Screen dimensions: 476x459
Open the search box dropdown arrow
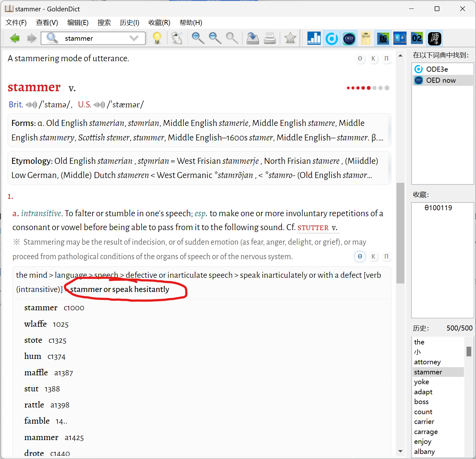(134, 39)
